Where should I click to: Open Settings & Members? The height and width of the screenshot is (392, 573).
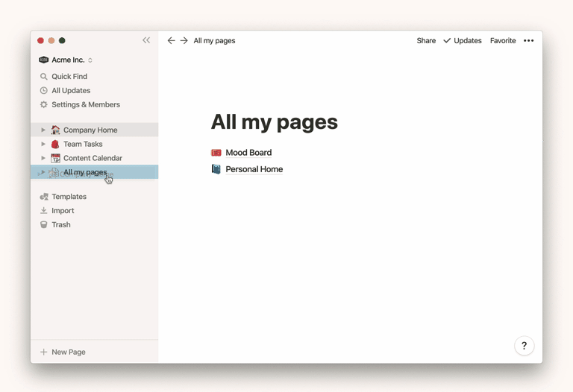[x=85, y=105]
